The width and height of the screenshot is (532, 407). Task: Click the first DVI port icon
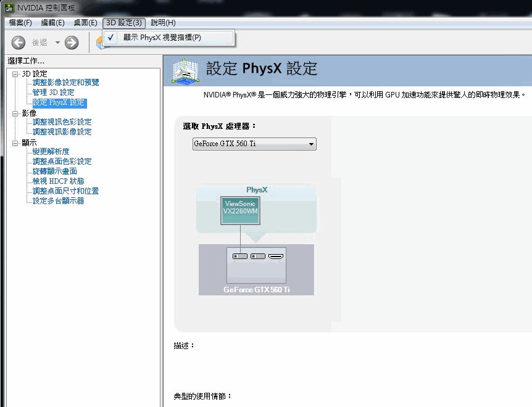click(x=240, y=256)
